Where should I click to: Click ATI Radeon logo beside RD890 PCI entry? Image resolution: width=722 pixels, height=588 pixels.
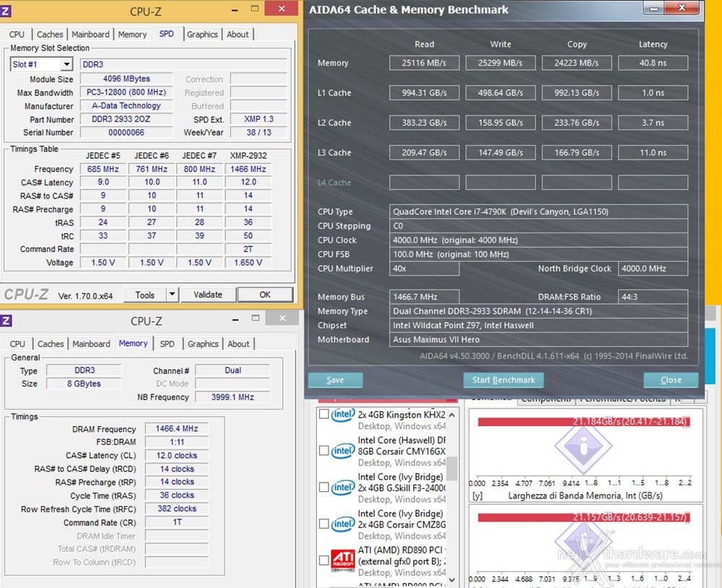click(x=343, y=561)
